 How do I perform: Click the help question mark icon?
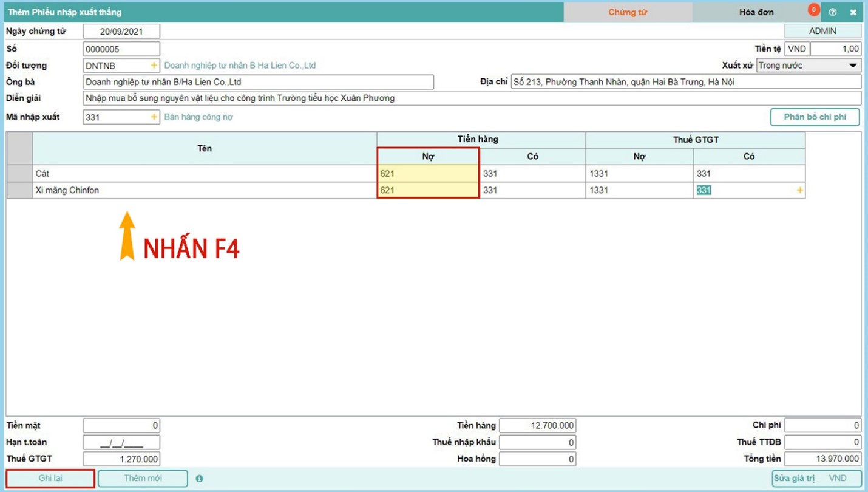point(833,12)
